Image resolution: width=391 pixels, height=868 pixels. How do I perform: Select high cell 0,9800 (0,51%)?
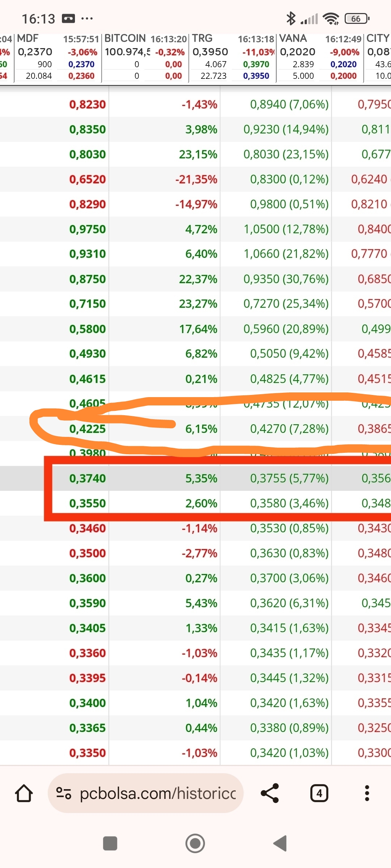point(289,204)
